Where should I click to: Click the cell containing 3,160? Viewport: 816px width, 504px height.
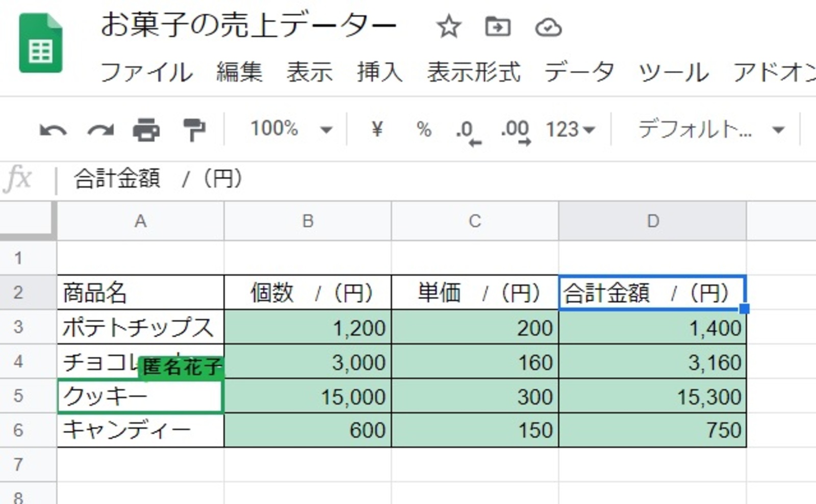click(x=652, y=361)
